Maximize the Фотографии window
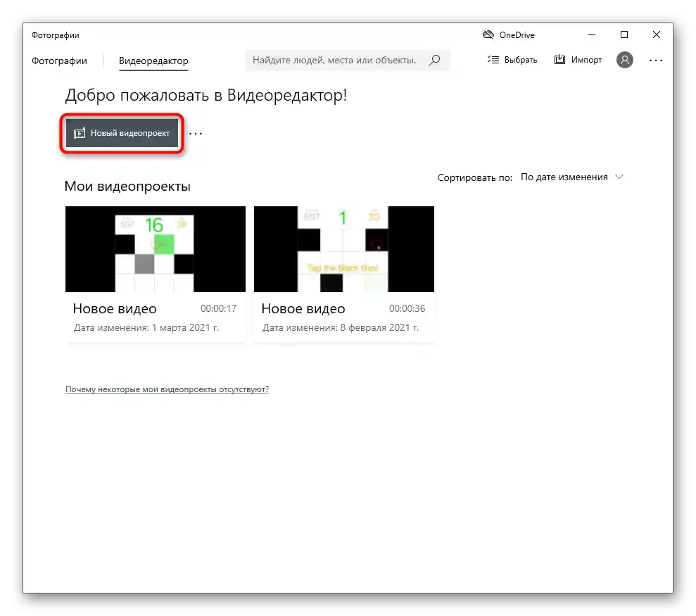The width and height of the screenshot is (696, 616). coord(624,34)
